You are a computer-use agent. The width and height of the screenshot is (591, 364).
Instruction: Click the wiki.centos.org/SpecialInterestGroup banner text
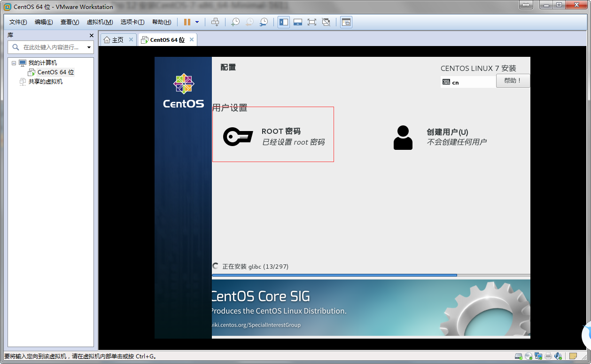coord(256,325)
